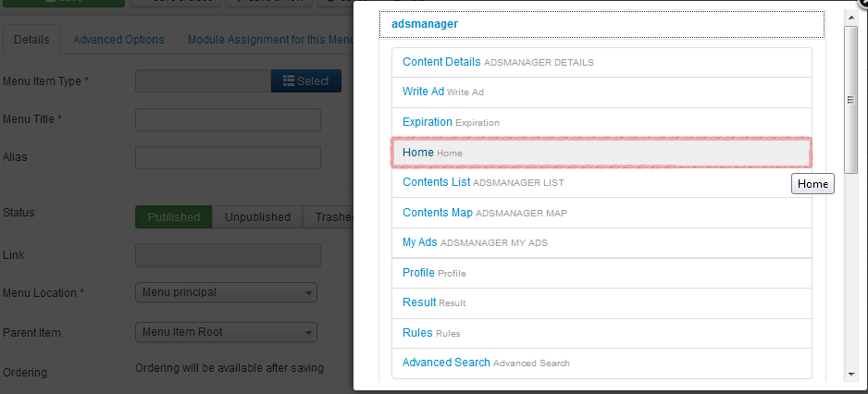Pick the Advanced Search menu type
The width and height of the screenshot is (868, 394).
tap(601, 363)
